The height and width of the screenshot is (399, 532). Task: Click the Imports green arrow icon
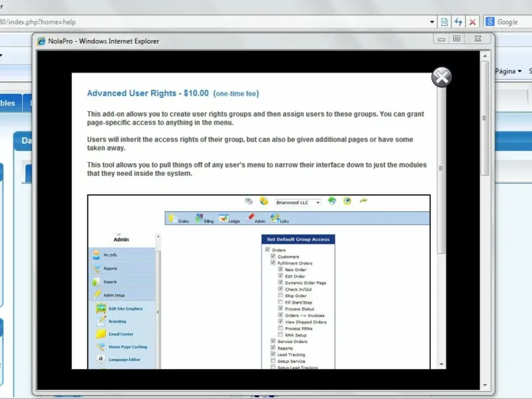coord(96,281)
